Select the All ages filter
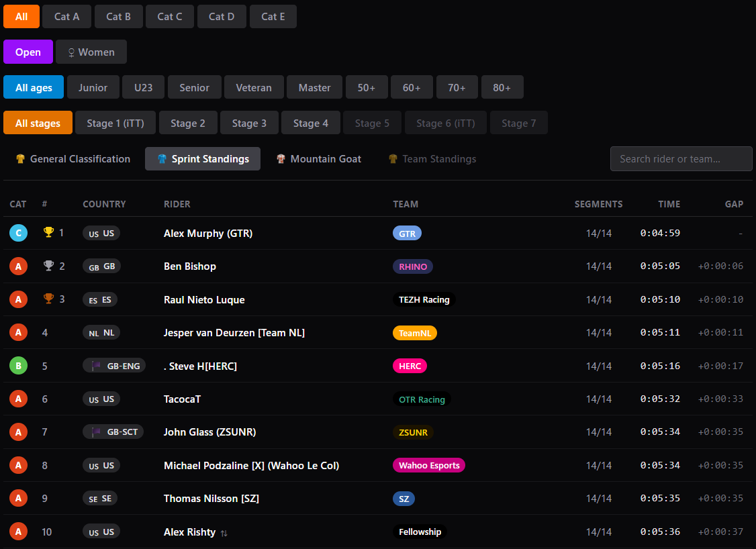The image size is (756, 549). [x=34, y=87]
